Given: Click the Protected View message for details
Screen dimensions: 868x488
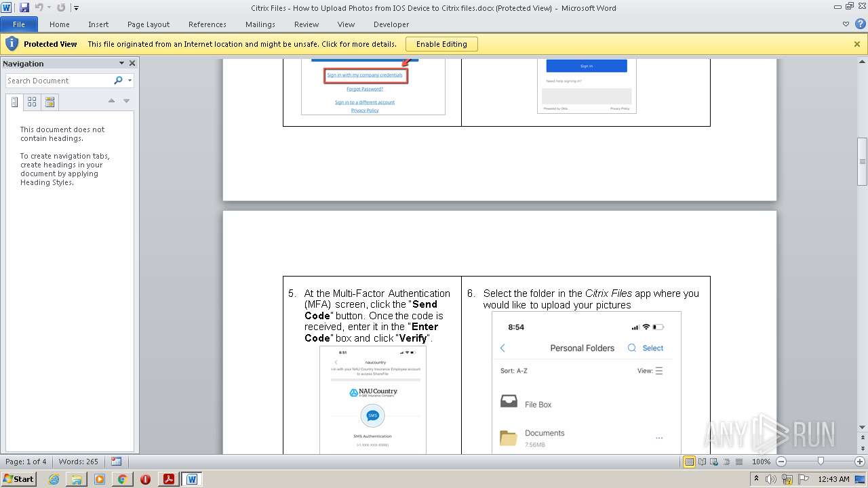Looking at the screenshot, I should pos(242,44).
